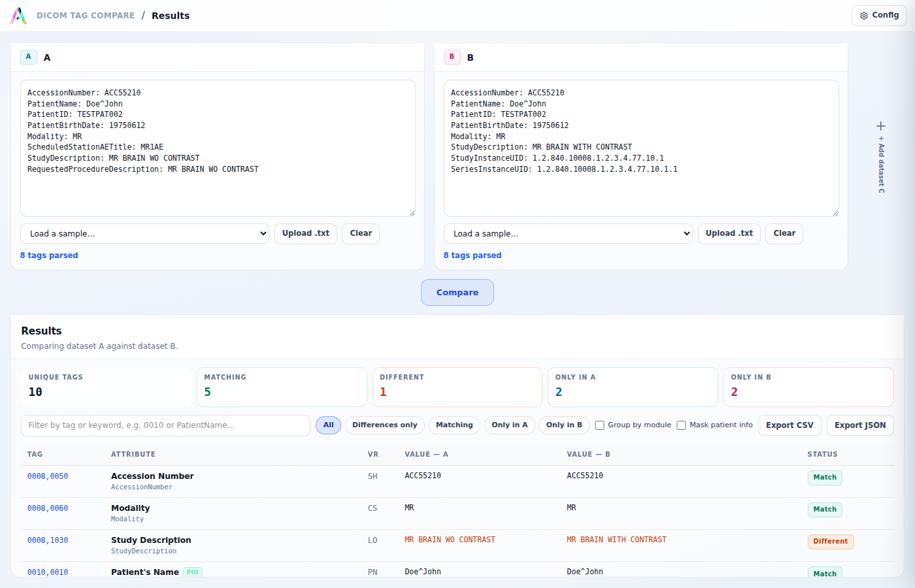Clear dataset B text
The image size is (915, 588).
(784, 234)
